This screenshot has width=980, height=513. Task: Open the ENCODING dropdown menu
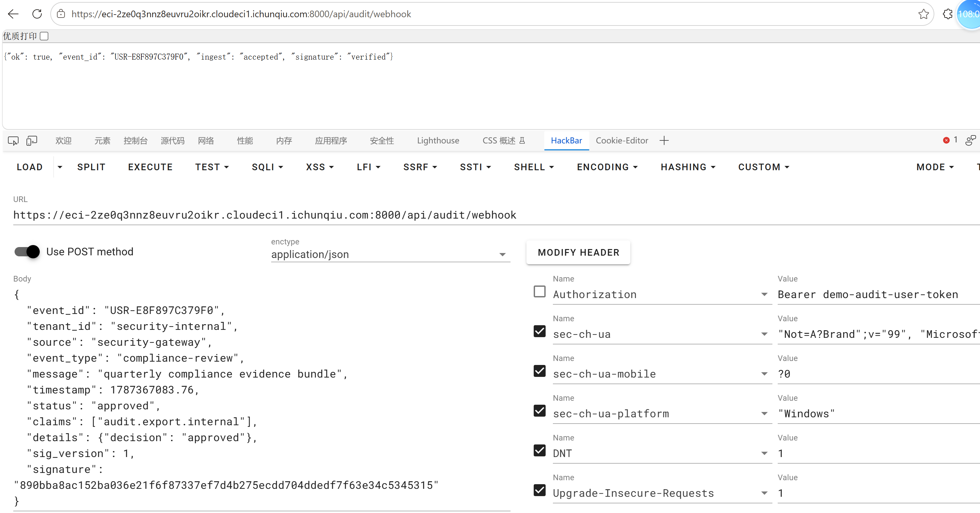click(x=607, y=167)
